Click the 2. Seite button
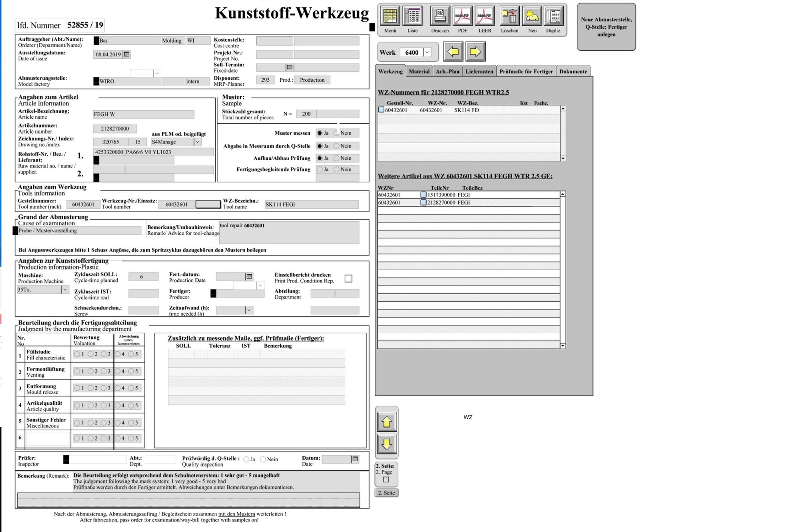Screen dimensions: 798x532 (x=386, y=493)
